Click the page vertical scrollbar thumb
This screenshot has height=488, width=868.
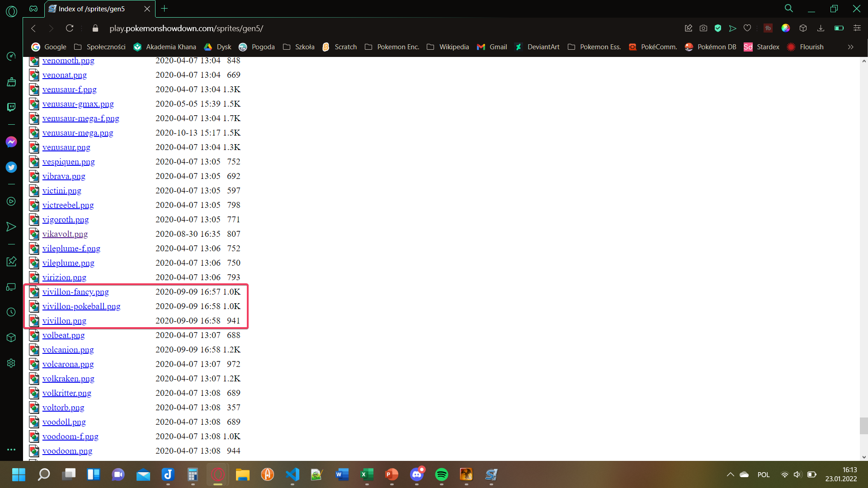[x=863, y=426]
